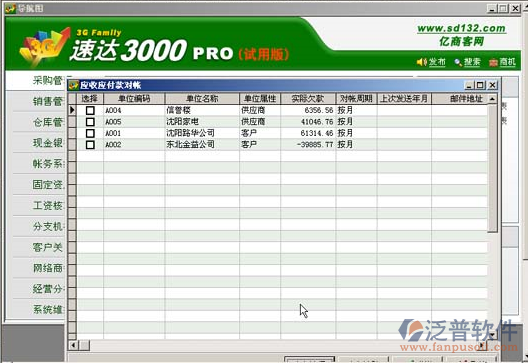Click the 发布 speaker icon in banner
The image size is (528, 363).
pos(421,62)
